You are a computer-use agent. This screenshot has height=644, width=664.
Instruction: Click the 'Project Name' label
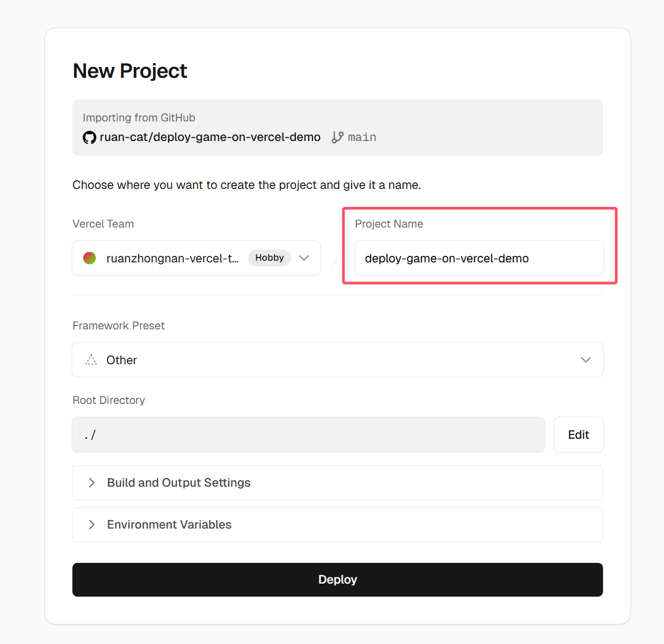click(389, 224)
